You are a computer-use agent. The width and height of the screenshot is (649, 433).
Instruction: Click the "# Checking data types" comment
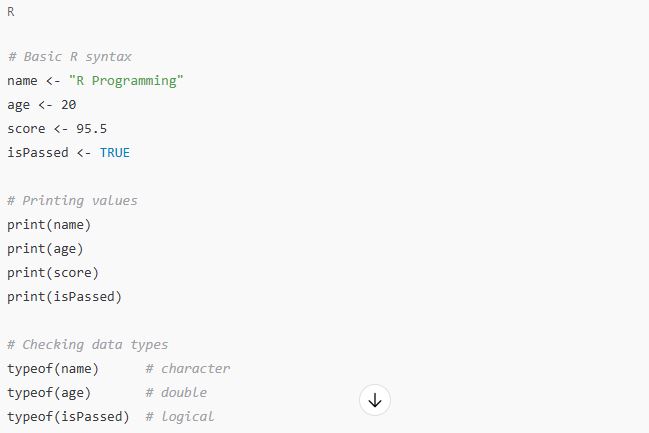88,345
